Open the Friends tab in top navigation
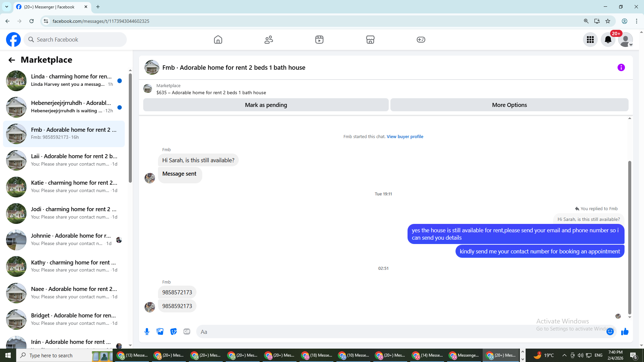Screen dimensions: 644x362 (269, 40)
